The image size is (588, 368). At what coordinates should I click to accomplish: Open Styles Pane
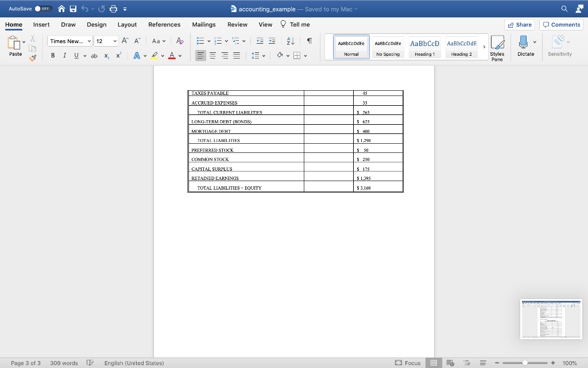pyautogui.click(x=497, y=48)
